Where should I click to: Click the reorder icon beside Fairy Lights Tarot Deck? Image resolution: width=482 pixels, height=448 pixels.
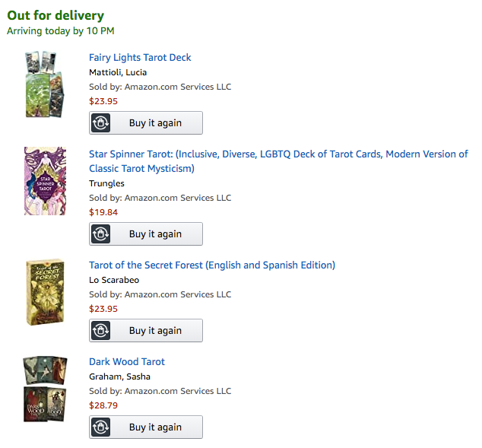tap(101, 123)
